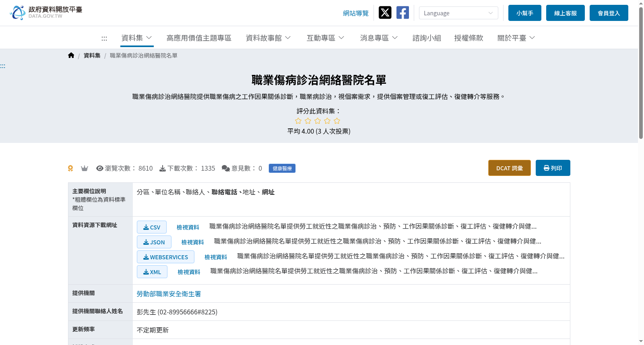Click the 意見數: 0 text
Viewport: 644px width, 345px height.
[247, 168]
